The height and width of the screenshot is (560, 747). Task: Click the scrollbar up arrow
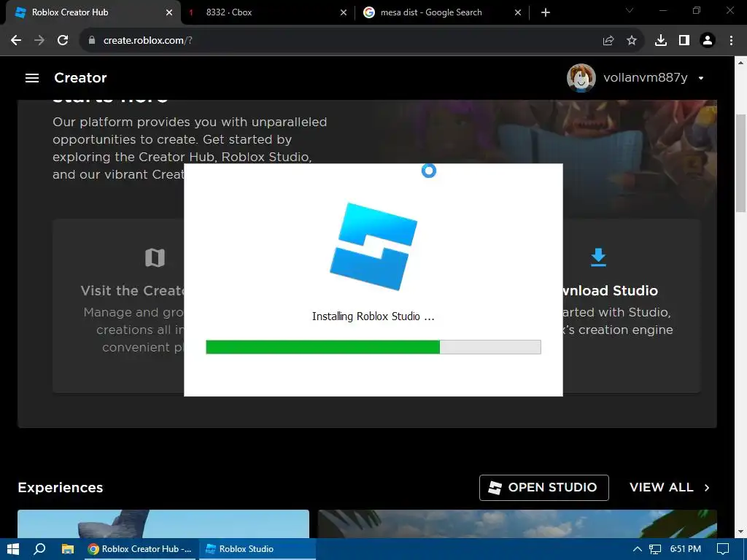click(741, 62)
